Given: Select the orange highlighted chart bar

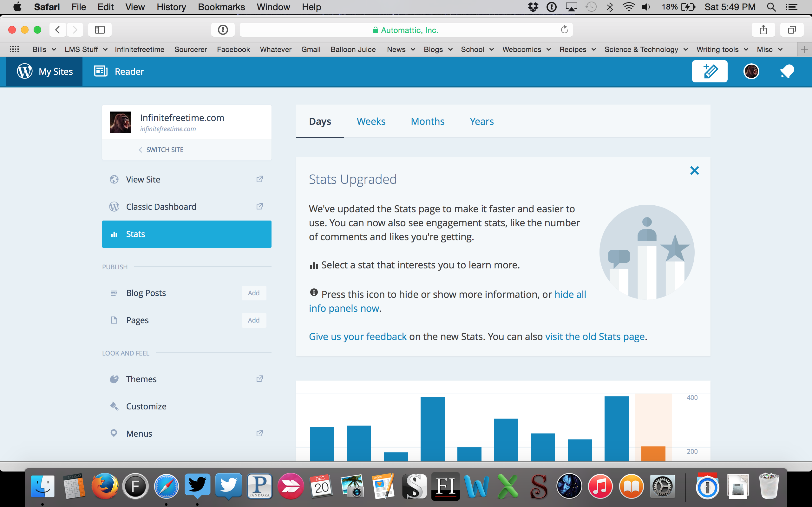Looking at the screenshot, I should pos(653,453).
